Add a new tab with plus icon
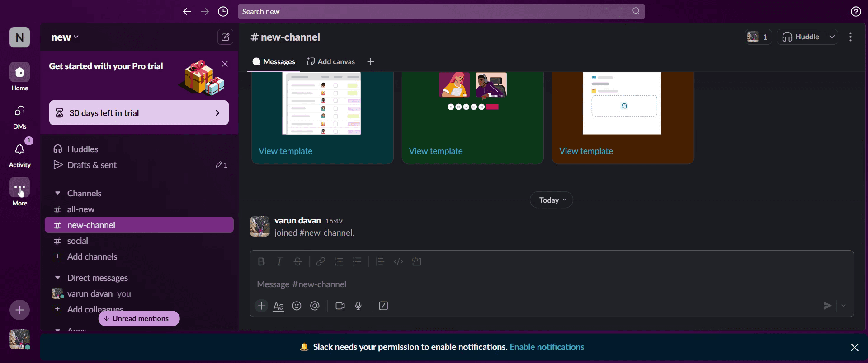Image resolution: width=868 pixels, height=363 pixels. (371, 62)
